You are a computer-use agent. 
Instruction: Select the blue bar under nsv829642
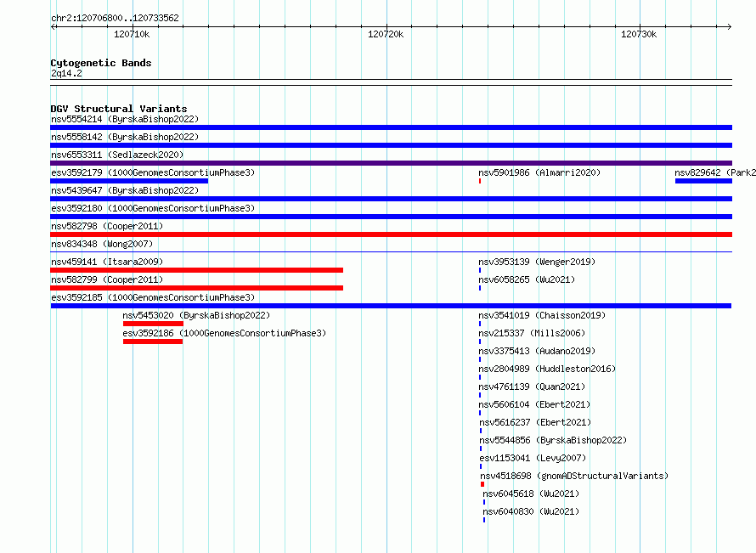click(x=703, y=181)
